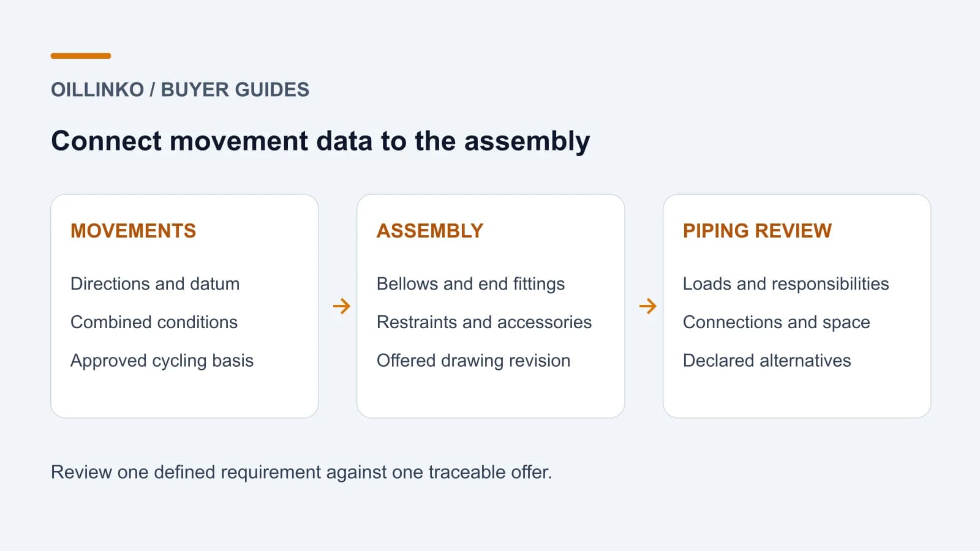Click Offered drawing revision item
The image size is (980, 551).
coord(473,361)
